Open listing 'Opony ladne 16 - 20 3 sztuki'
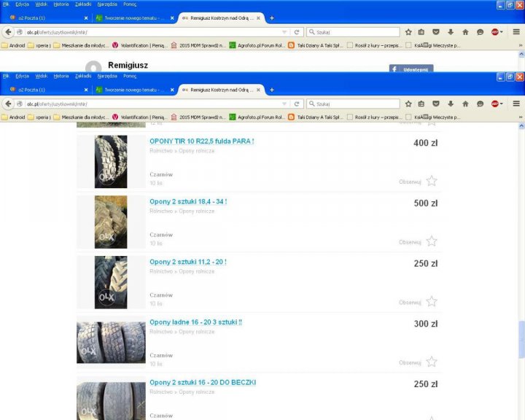The width and height of the screenshot is (525, 420). coord(195,322)
